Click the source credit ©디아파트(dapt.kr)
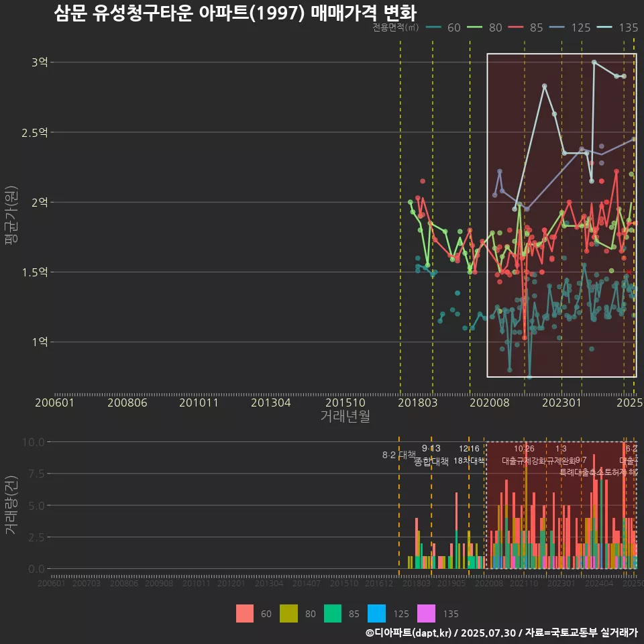Screen dimensions: 644x644 click(408, 633)
